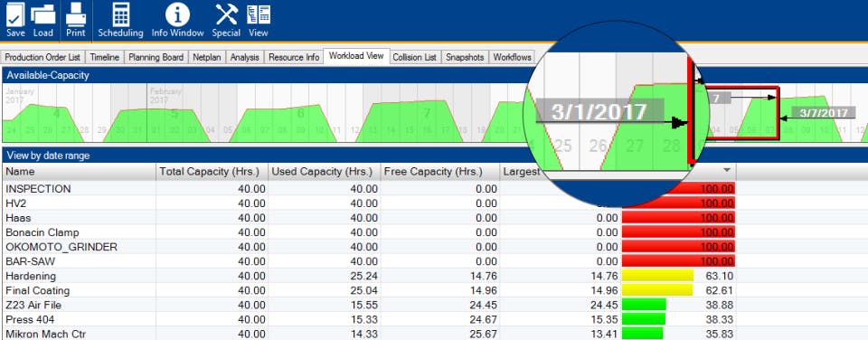The height and width of the screenshot is (340, 868).
Task: Click Hardening used capacity 25.24
Action: click(x=363, y=276)
